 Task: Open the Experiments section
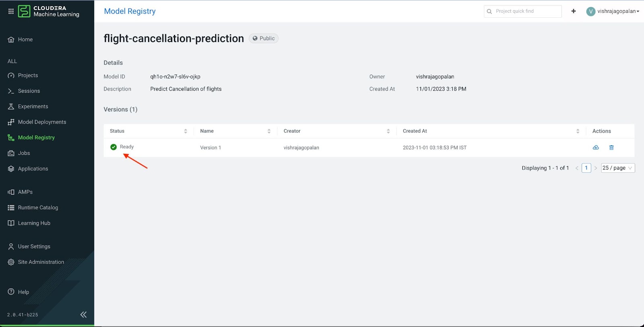coord(32,106)
